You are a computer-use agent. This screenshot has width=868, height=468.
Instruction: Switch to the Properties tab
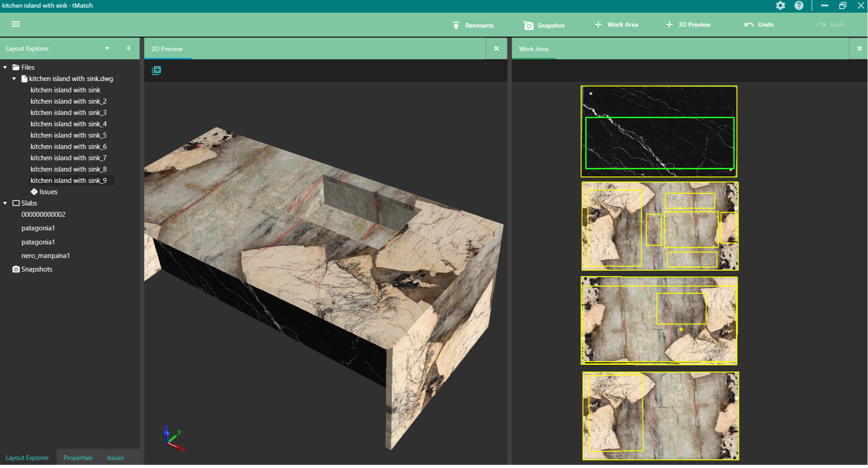coord(78,458)
